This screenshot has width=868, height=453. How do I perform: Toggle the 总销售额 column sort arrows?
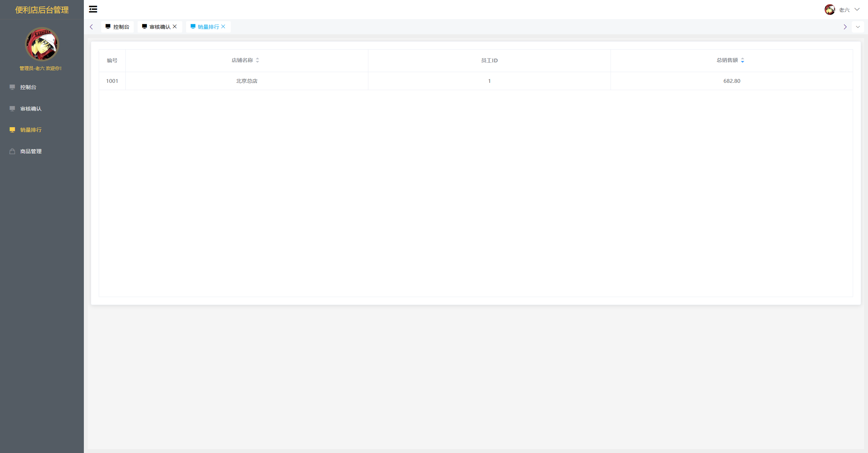click(x=742, y=60)
